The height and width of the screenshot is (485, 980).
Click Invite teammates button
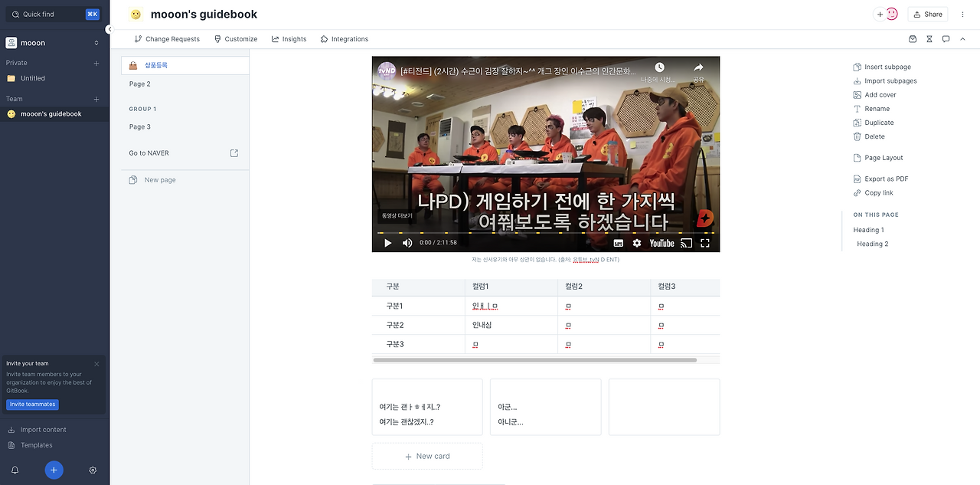point(32,405)
